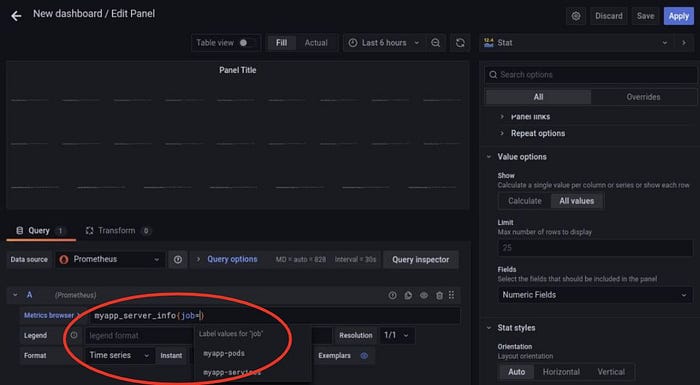Open the Last 6 hours time picker
700x385 pixels.
[x=384, y=43]
